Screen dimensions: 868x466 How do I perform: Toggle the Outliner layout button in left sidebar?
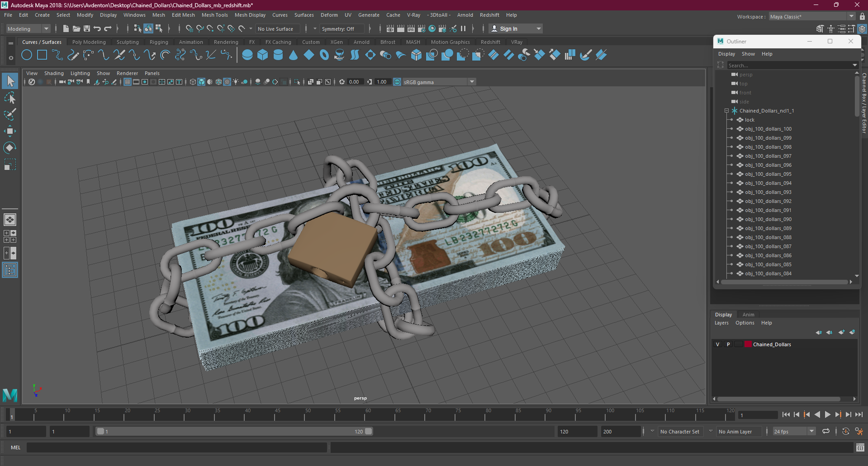coord(10,270)
